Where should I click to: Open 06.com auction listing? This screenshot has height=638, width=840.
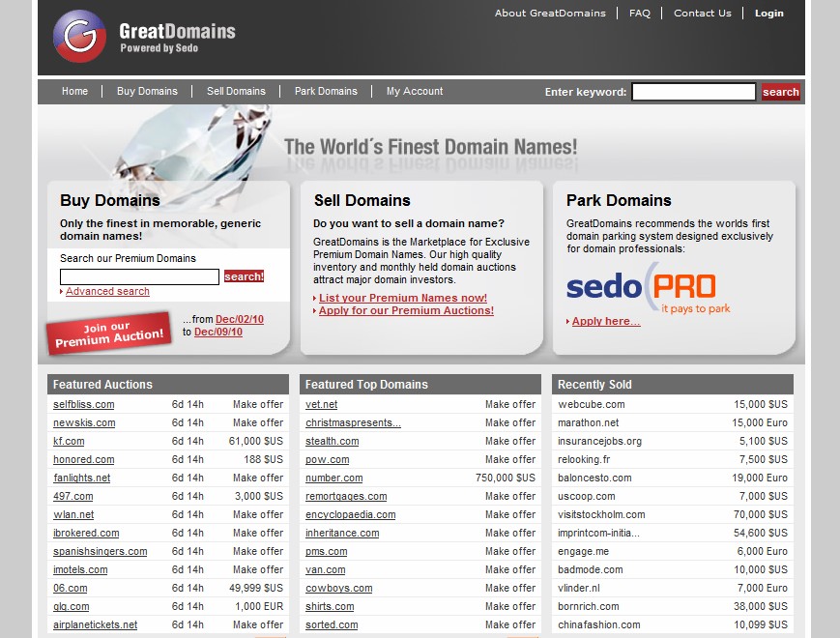[71, 588]
